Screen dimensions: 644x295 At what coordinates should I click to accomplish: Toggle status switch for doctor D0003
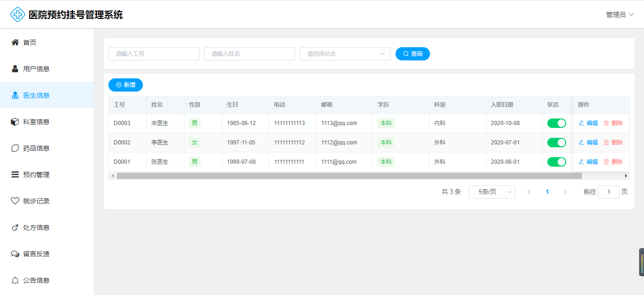pos(556,123)
